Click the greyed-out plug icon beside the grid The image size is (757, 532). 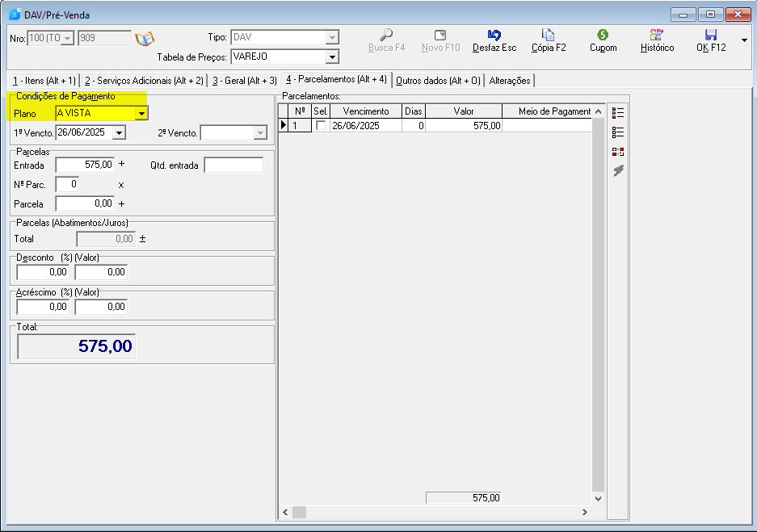point(618,170)
